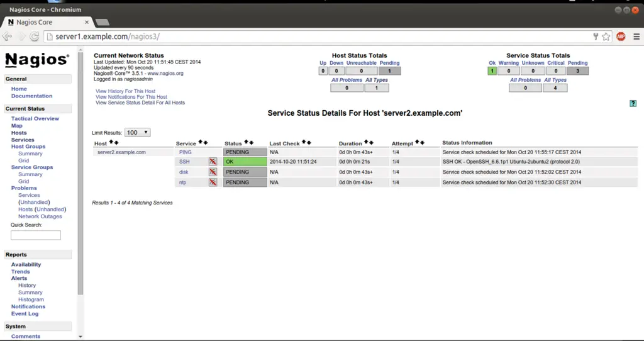
Task: Click notifications-disabled icon for ntp service
Action: [213, 182]
